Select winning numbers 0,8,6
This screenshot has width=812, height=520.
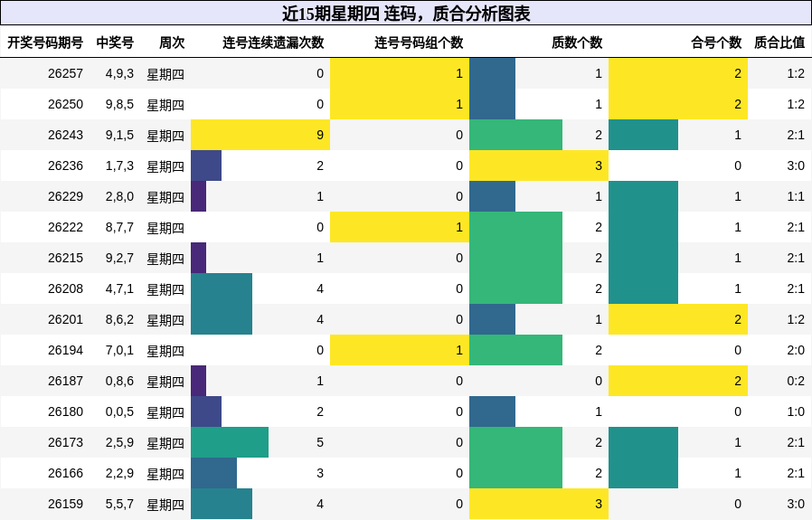point(119,382)
